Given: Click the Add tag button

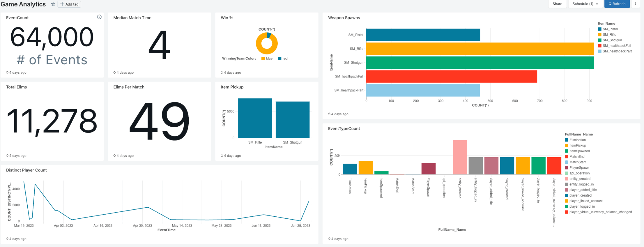Looking at the screenshot, I should pyautogui.click(x=69, y=4).
